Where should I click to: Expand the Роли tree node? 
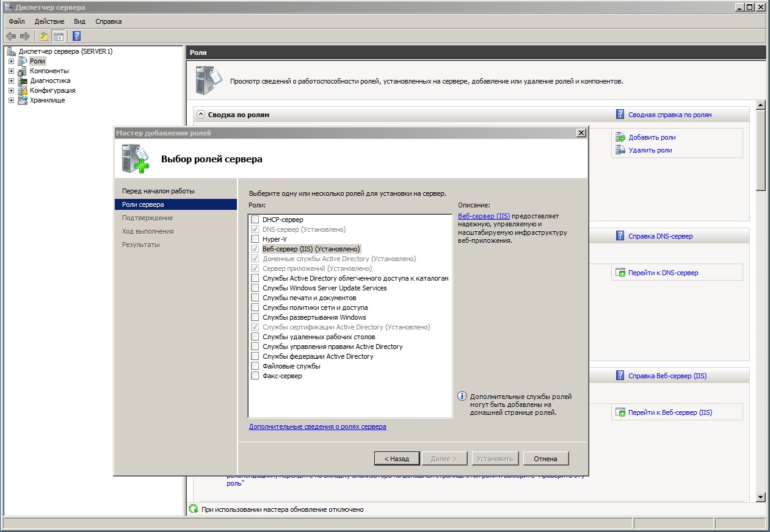11,61
